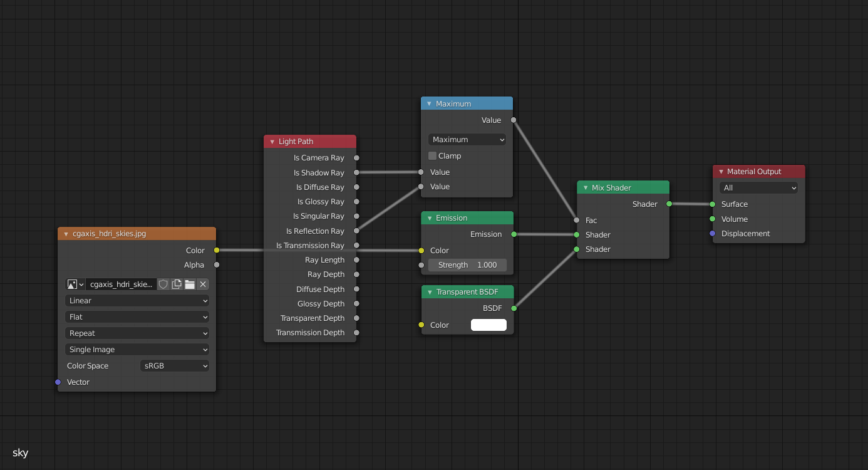Unlink the image using the X icon
The image size is (868, 470).
point(202,284)
